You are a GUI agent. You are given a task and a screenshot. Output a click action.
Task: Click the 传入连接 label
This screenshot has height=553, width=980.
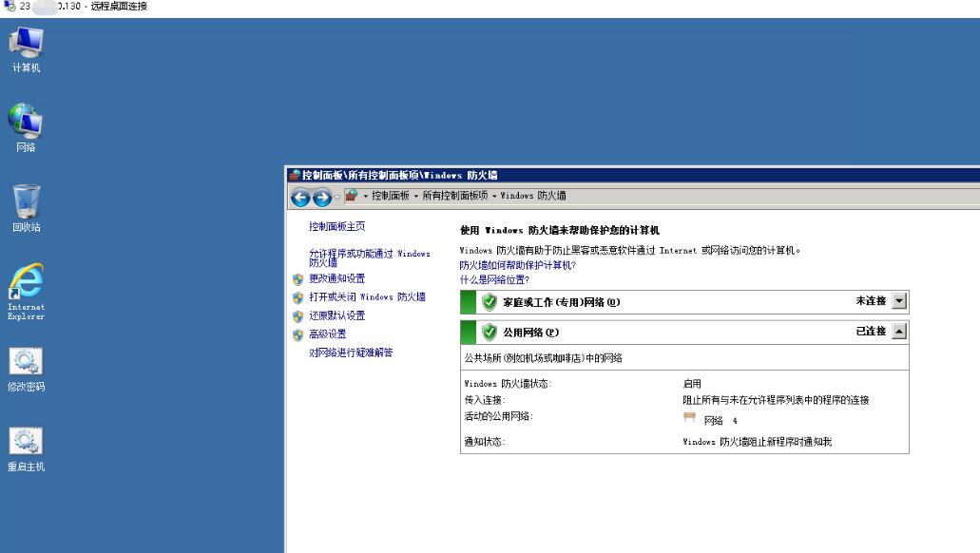485,400
